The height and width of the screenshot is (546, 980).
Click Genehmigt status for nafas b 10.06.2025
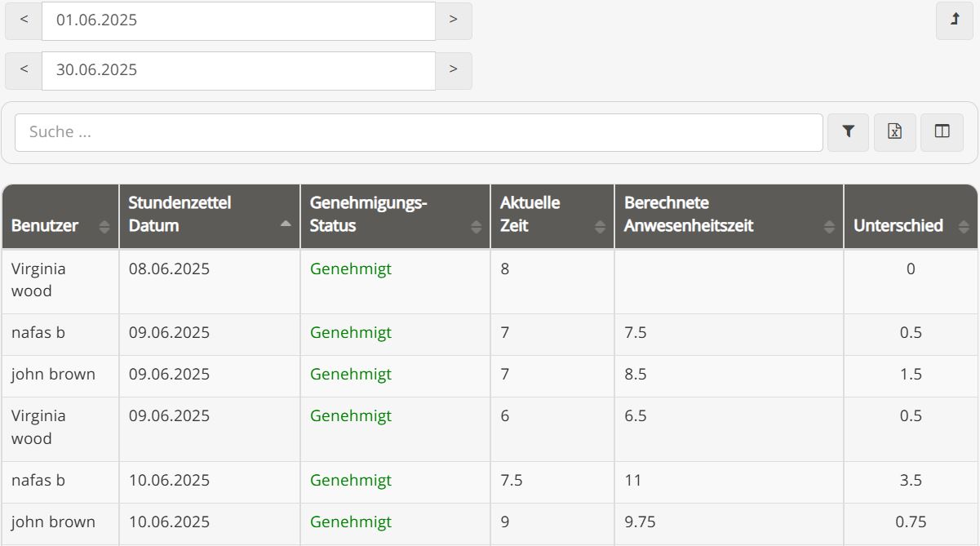[351, 480]
